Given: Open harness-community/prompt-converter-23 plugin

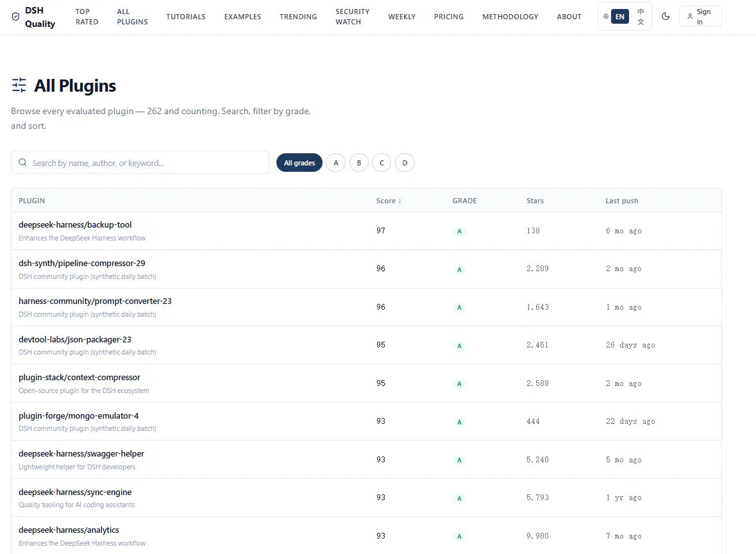Looking at the screenshot, I should [x=95, y=301].
